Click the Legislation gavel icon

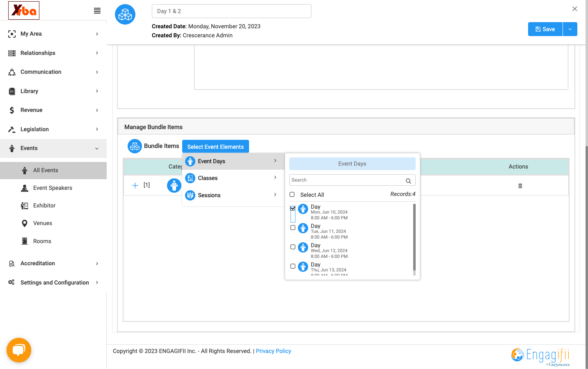coord(12,129)
